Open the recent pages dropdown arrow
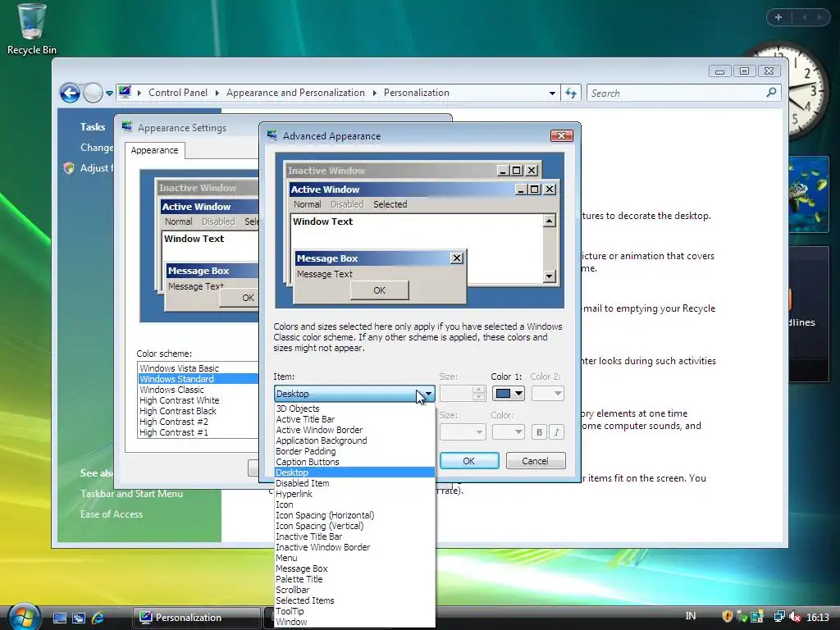Image resolution: width=840 pixels, height=630 pixels. point(109,94)
